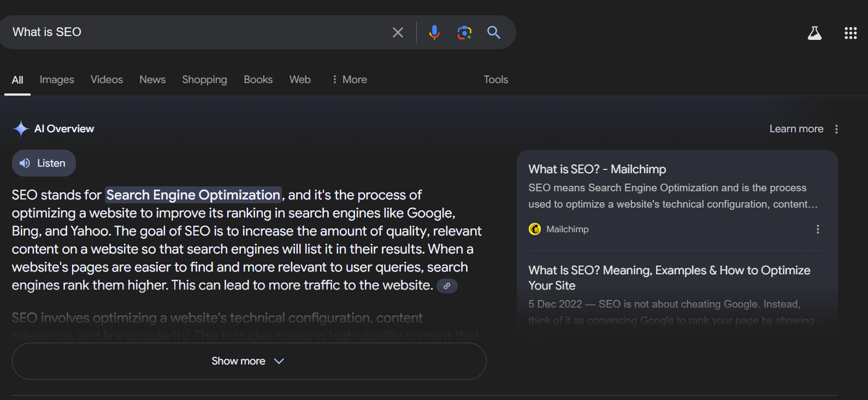The width and height of the screenshot is (868, 400).
Task: Submit query with magnifying glass icon
Action: (x=494, y=32)
